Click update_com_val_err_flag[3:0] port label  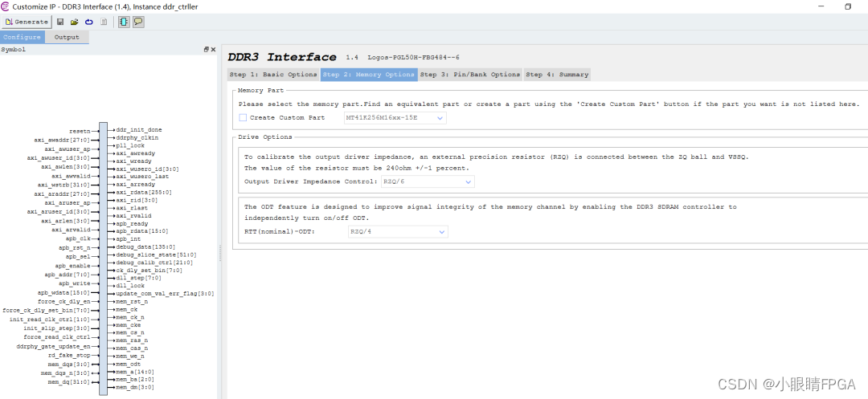click(x=165, y=294)
